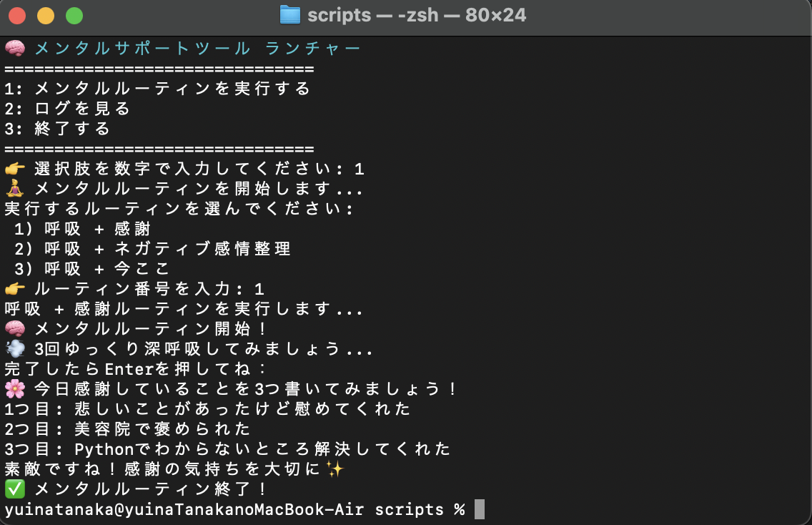Click the pointing hand emoji before ルーティン番号
The image size is (812, 525).
click(15, 289)
